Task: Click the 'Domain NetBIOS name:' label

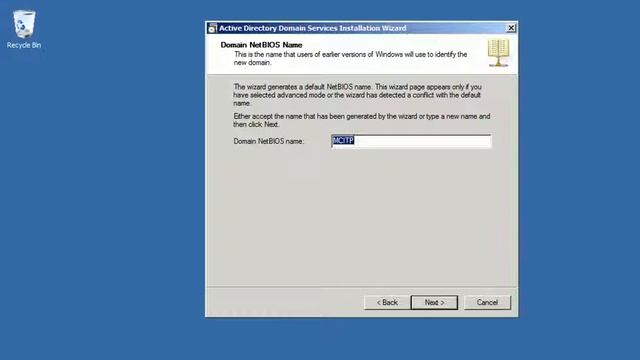Action: pos(269,141)
